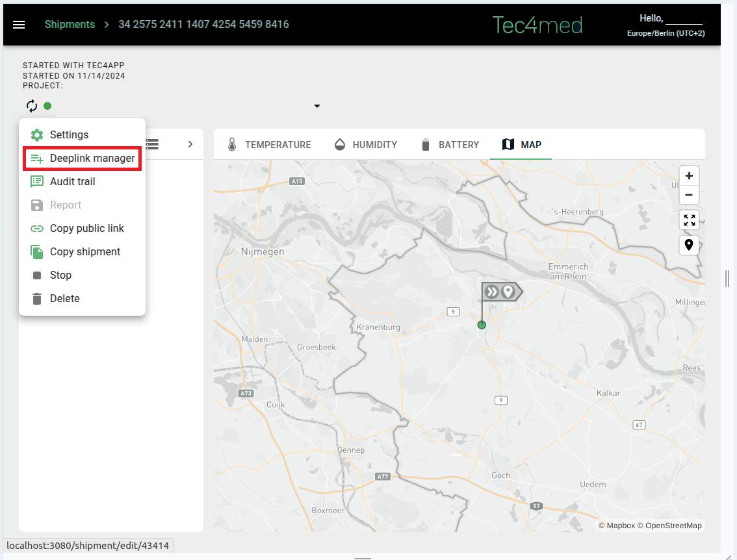Switch to the Temperature tab

coord(269,145)
